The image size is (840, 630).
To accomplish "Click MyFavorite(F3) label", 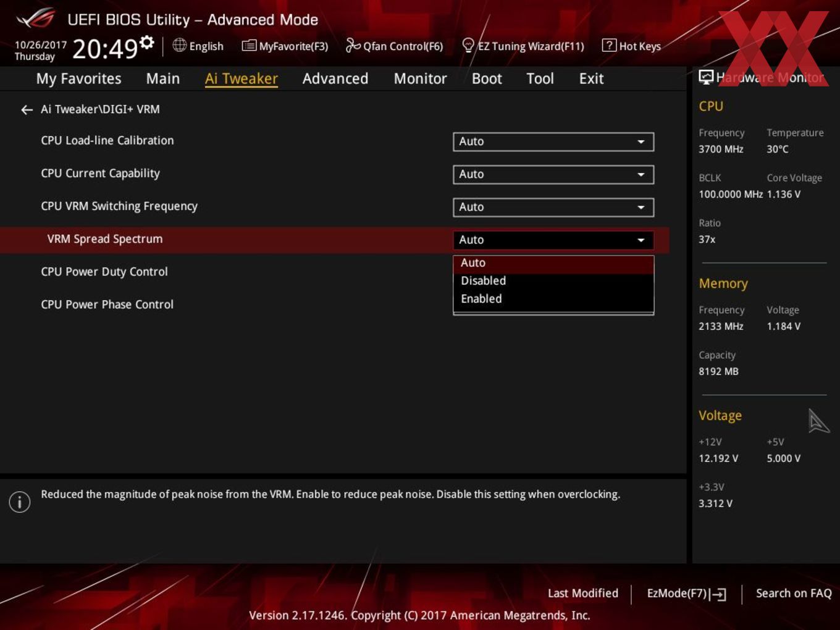I will (x=293, y=46).
